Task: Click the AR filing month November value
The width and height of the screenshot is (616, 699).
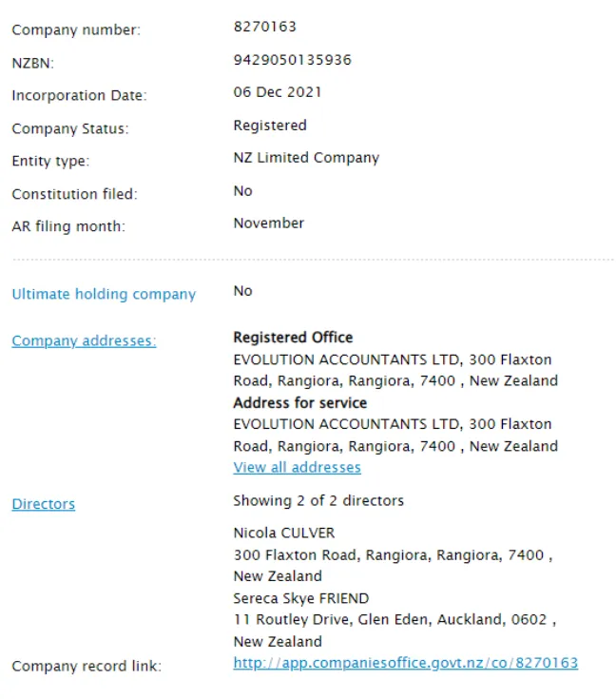Action: coord(269,223)
